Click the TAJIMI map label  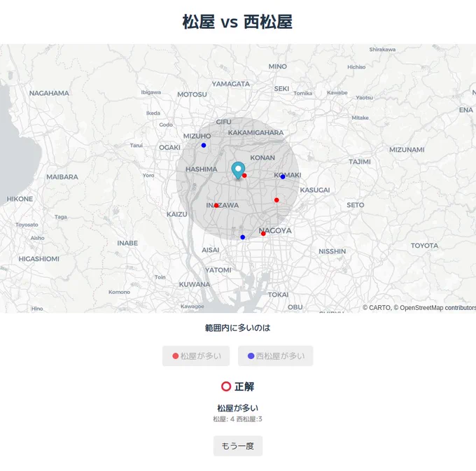[360, 162]
